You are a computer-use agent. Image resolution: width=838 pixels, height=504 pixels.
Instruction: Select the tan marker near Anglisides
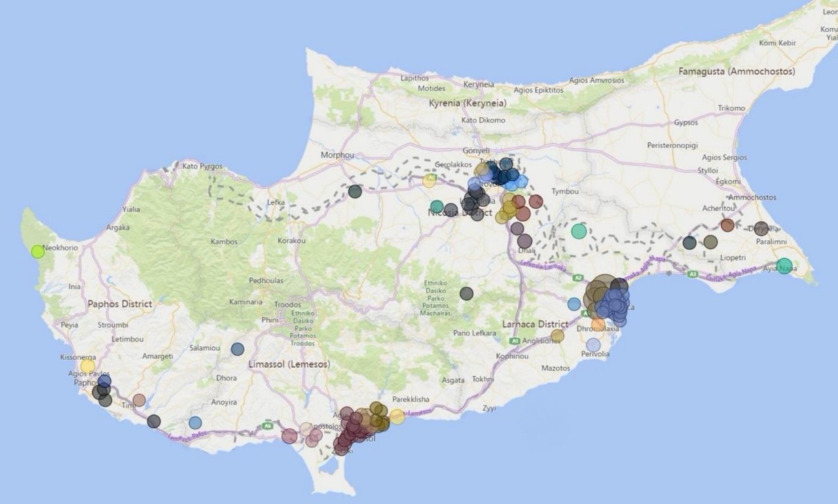557,336
